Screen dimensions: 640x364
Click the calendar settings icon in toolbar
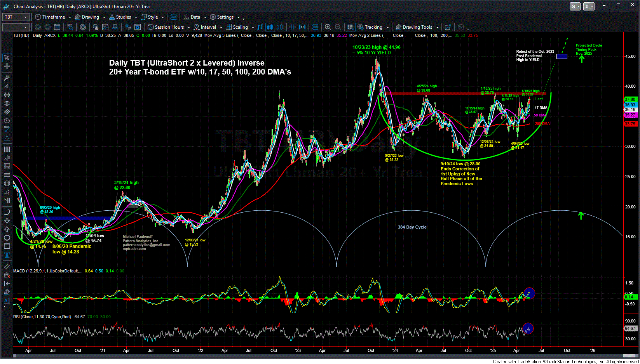click(138, 27)
